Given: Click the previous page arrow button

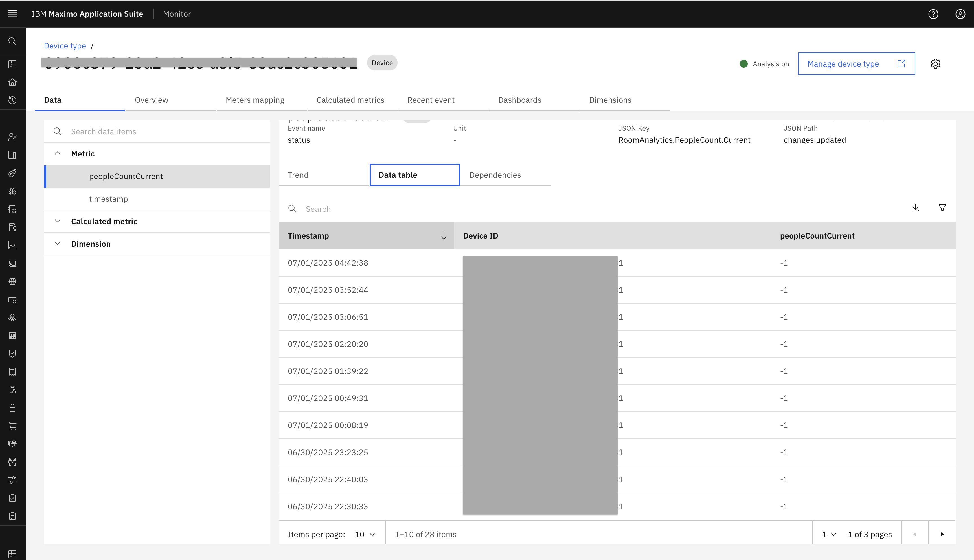Looking at the screenshot, I should click(x=915, y=534).
